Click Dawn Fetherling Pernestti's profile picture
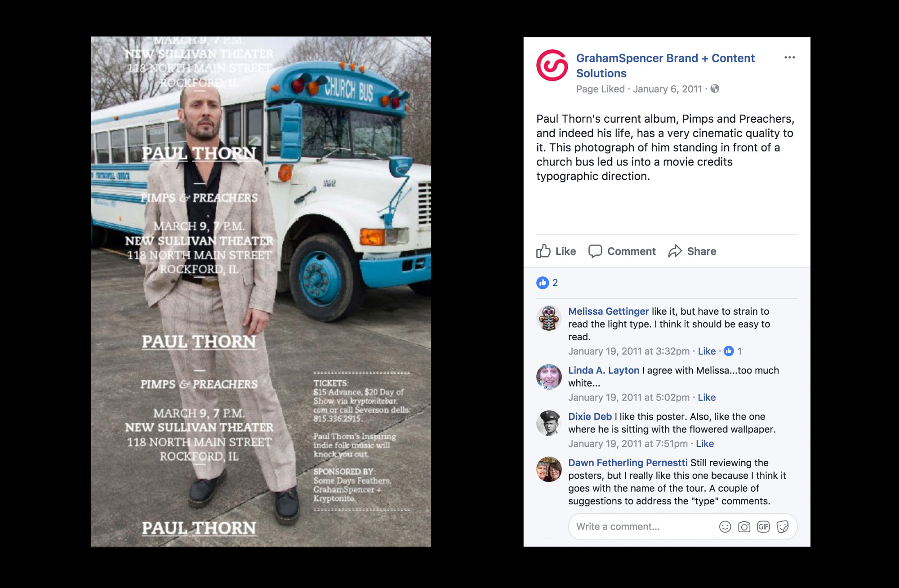899x588 pixels. pos(549,469)
